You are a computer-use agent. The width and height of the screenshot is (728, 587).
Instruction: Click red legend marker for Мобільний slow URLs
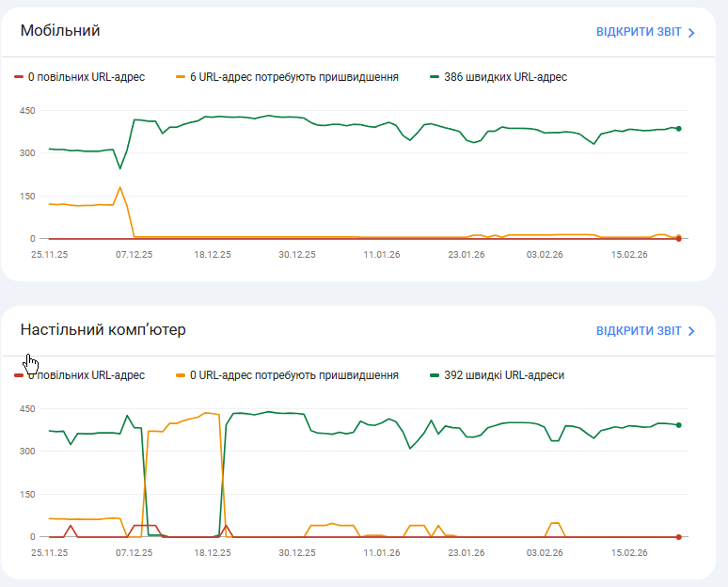tap(19, 77)
